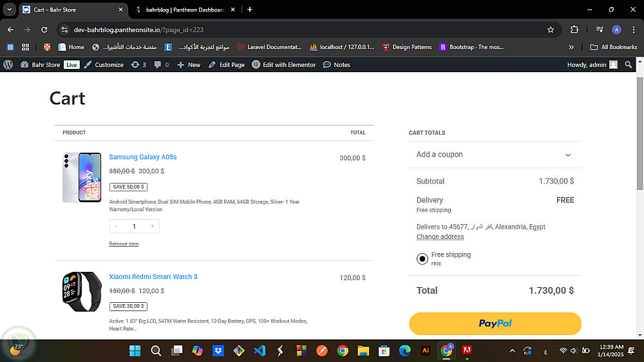This screenshot has height=362, width=644.
Task: Open the localhost / 127.0.0.1 bookmark
Action: click(342, 47)
